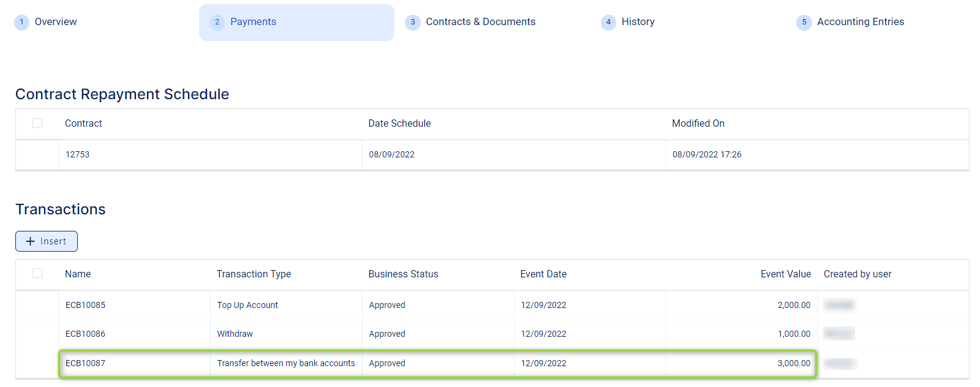Sort transactions by Event Date column
This screenshot has width=980, height=387.
click(x=543, y=274)
